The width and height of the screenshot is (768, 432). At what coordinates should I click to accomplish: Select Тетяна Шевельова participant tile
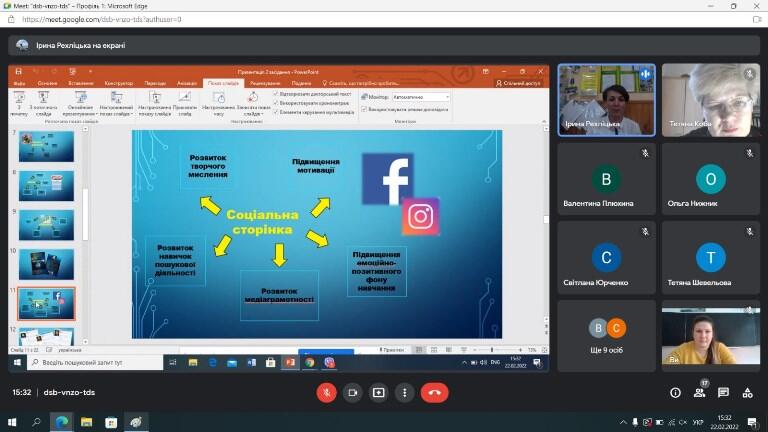[x=711, y=258]
